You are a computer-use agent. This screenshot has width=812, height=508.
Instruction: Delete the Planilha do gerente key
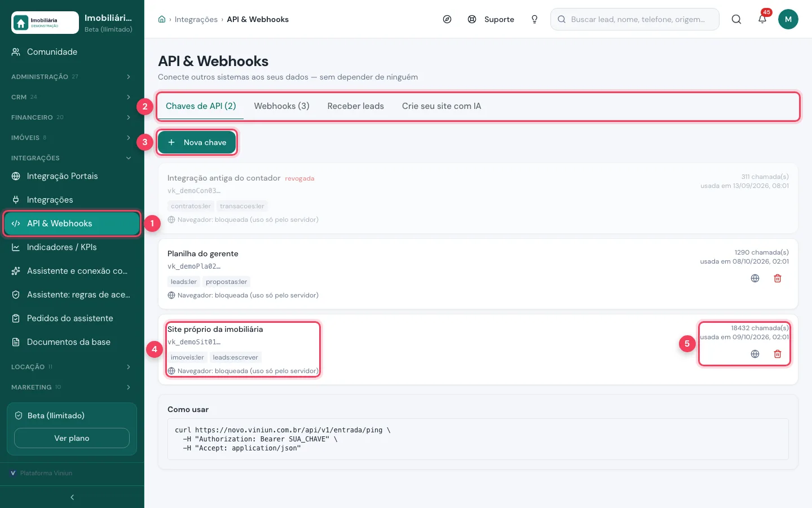pos(778,278)
